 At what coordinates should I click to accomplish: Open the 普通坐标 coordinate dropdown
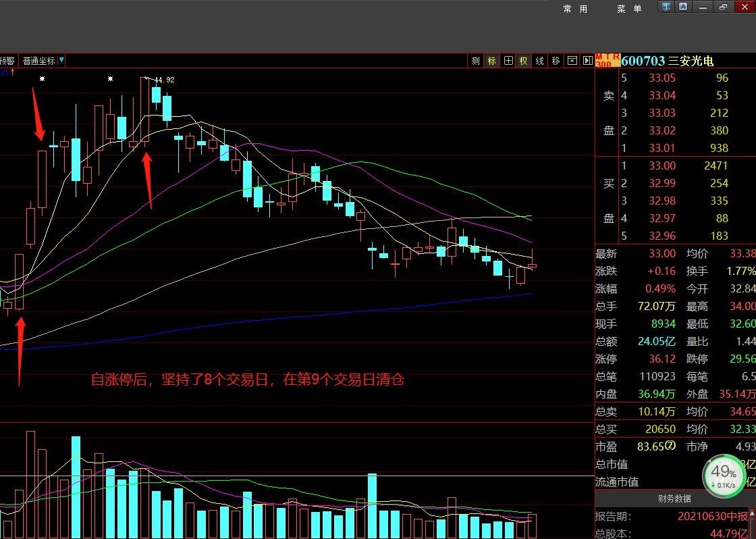click(x=39, y=61)
